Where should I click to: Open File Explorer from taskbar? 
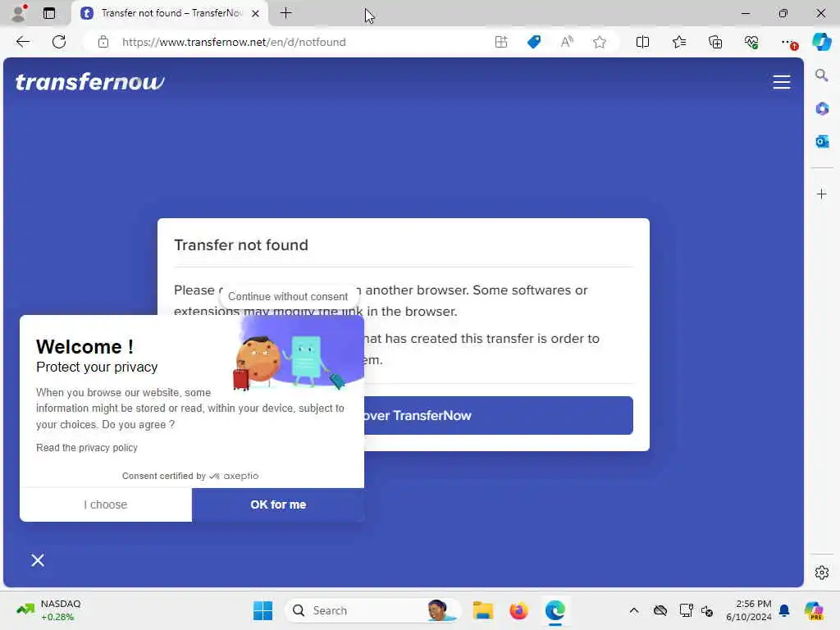pos(482,610)
